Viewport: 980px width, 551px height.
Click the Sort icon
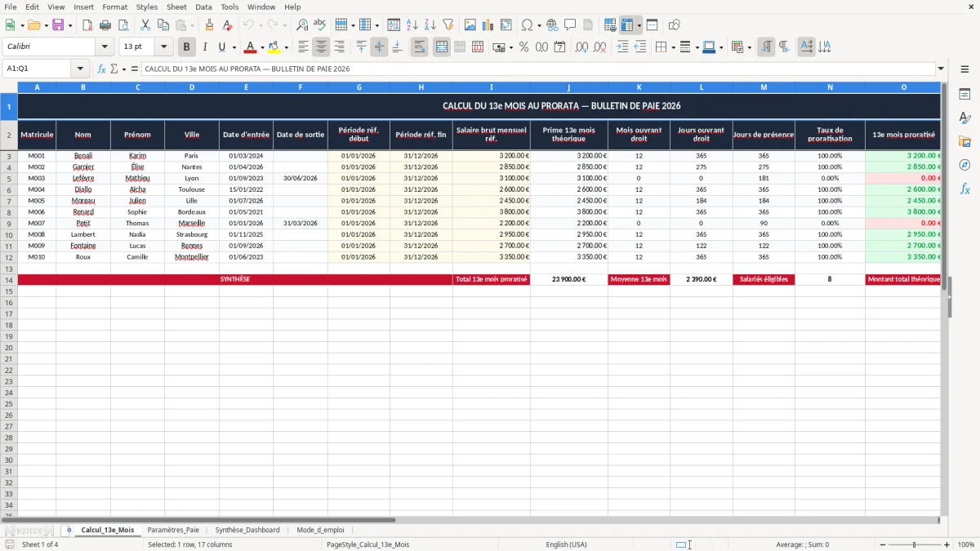point(394,25)
